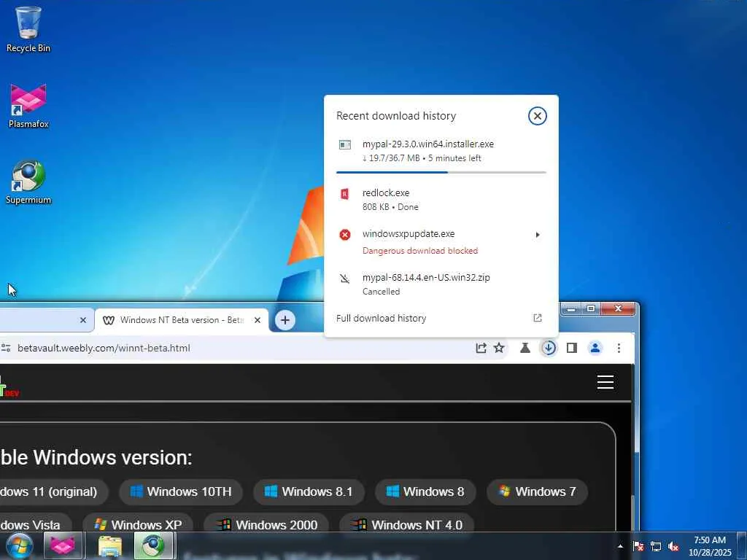Select the Windows XP version button
Viewport: 747px width, 560px height.
pos(137,523)
